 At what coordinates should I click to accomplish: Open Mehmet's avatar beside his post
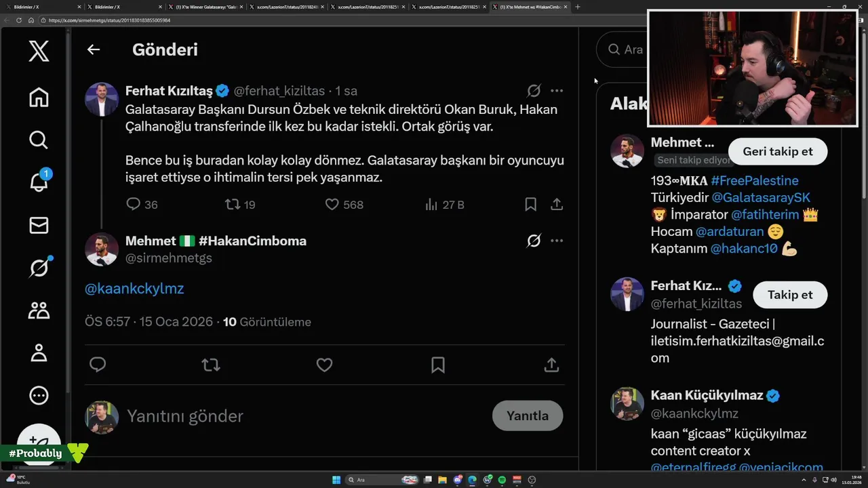pos(102,249)
